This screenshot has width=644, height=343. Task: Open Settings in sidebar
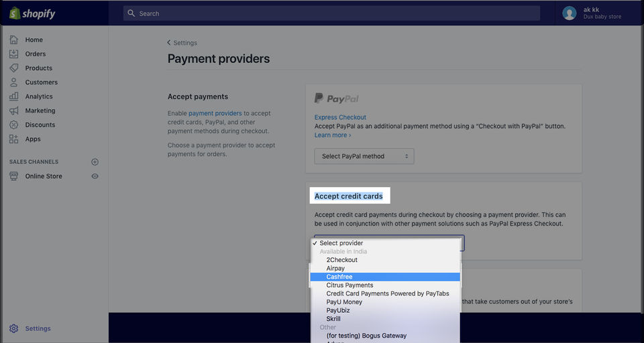tap(38, 329)
